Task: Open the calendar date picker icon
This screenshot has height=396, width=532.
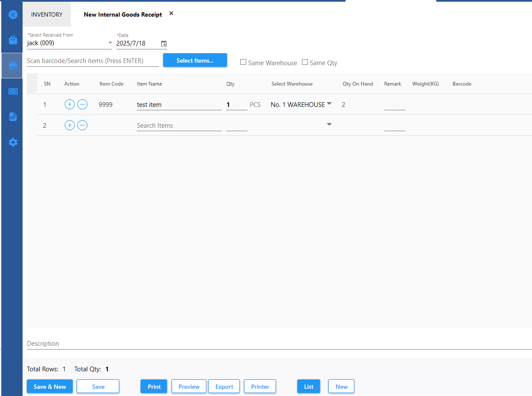Action: pos(164,43)
